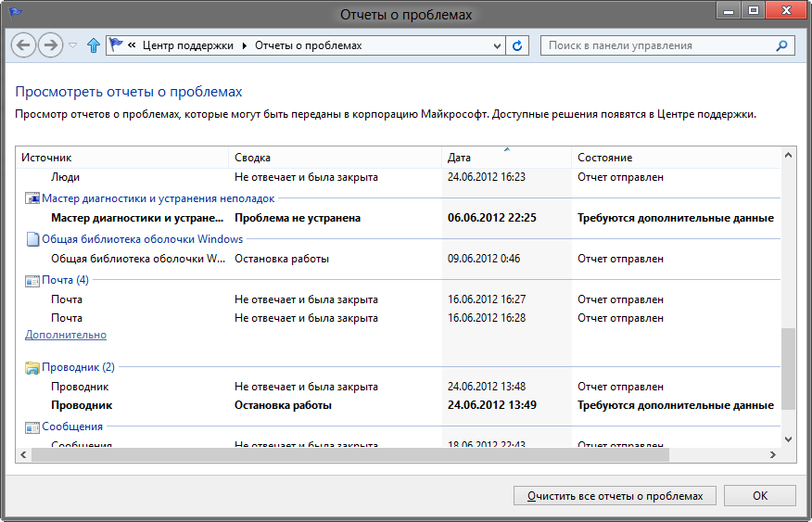Click the 'Сообщения' group icon

coord(32,427)
